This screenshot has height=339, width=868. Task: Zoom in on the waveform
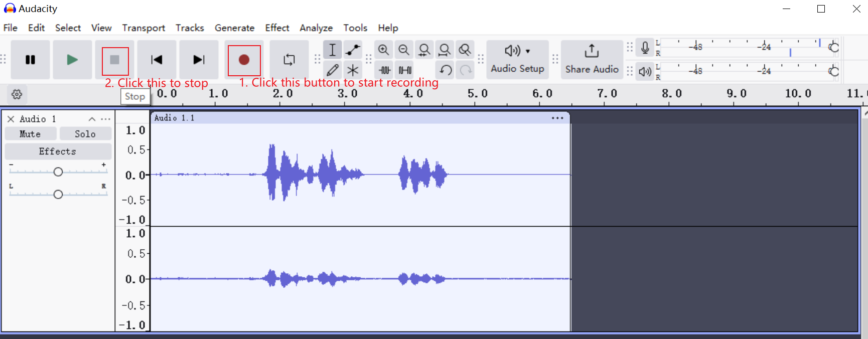click(x=383, y=50)
